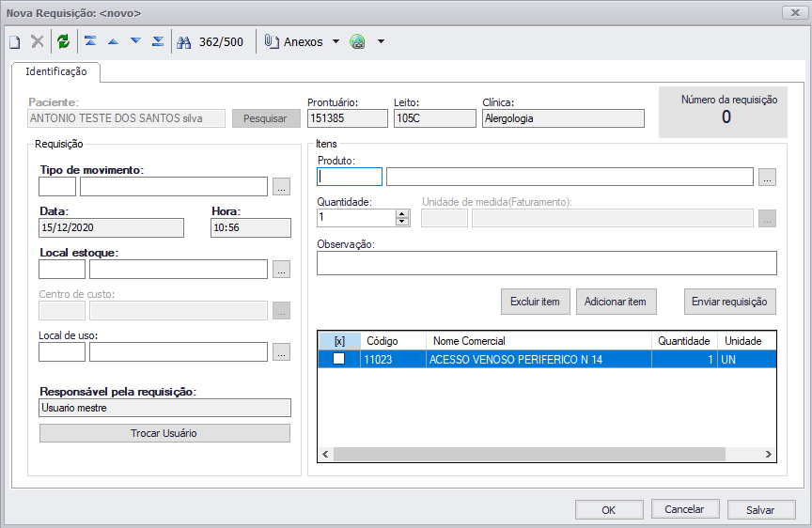Screen dimensions: 812x528
Task: Click Tipo de movimento code field
Action: coord(57,186)
